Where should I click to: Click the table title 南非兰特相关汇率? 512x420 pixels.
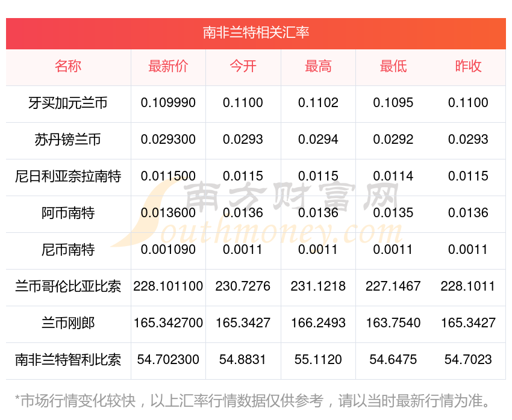click(x=255, y=32)
